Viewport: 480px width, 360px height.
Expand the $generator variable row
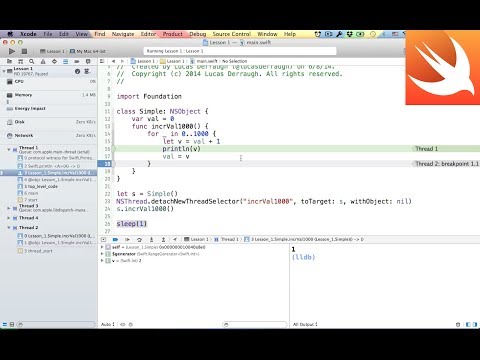tap(102, 254)
